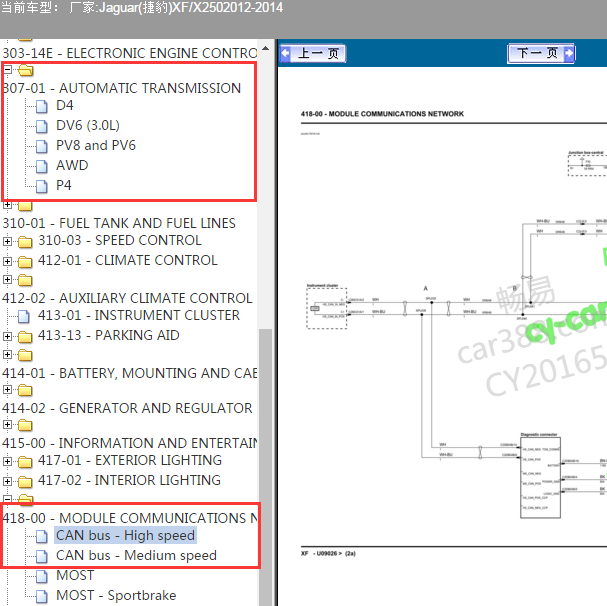The height and width of the screenshot is (606, 607).
Task: Open CAN bus - Medium speed diagram
Action: (x=136, y=556)
